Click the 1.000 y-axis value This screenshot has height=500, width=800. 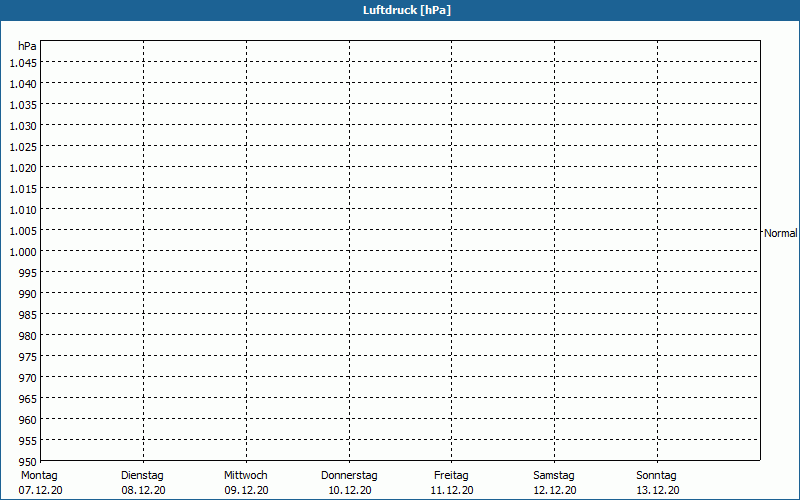point(23,252)
